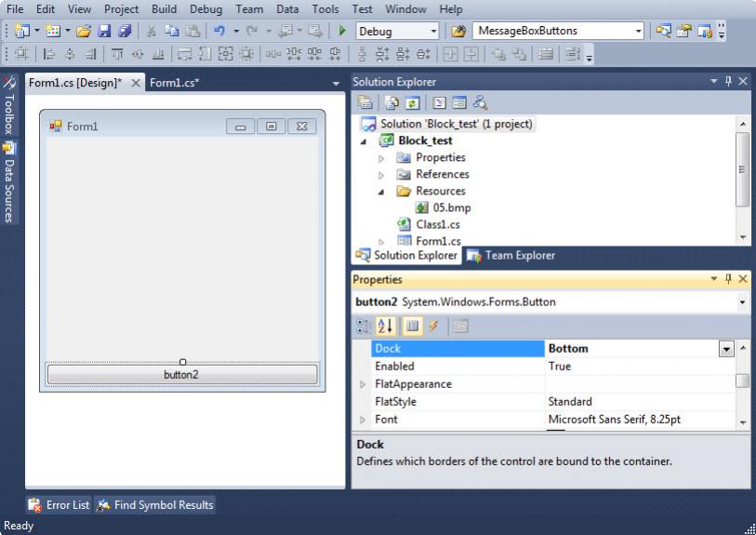
Task: Show Events with the lightning bolt icon
Action: coord(433,326)
